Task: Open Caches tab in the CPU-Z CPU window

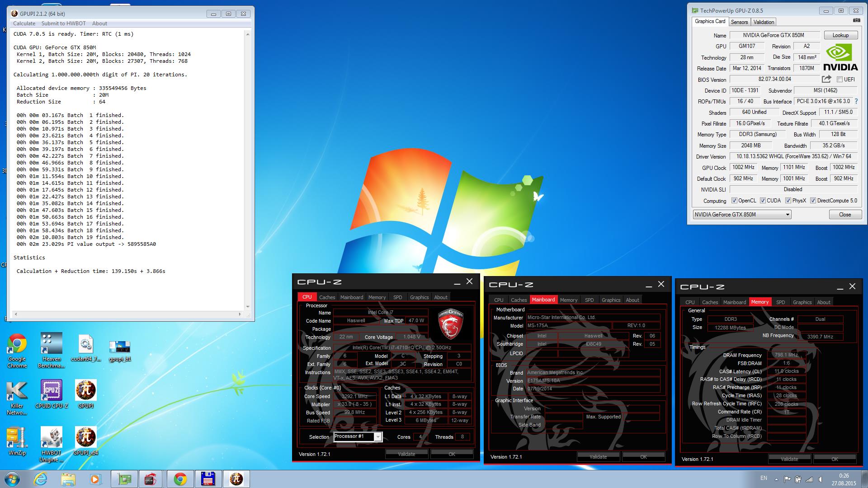Action: [327, 297]
